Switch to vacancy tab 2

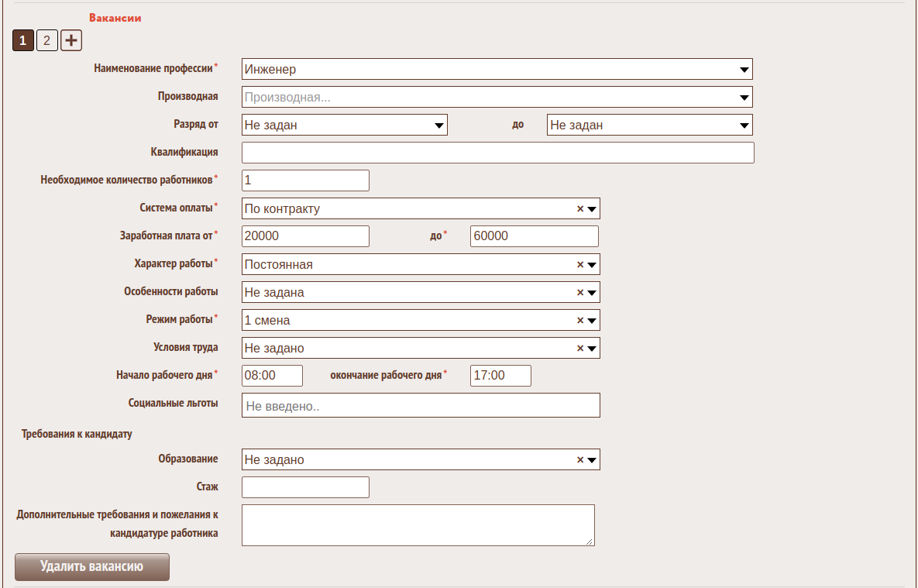point(47,40)
